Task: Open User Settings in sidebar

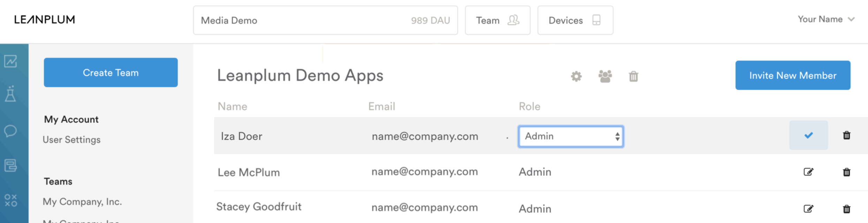Action: [x=71, y=140]
